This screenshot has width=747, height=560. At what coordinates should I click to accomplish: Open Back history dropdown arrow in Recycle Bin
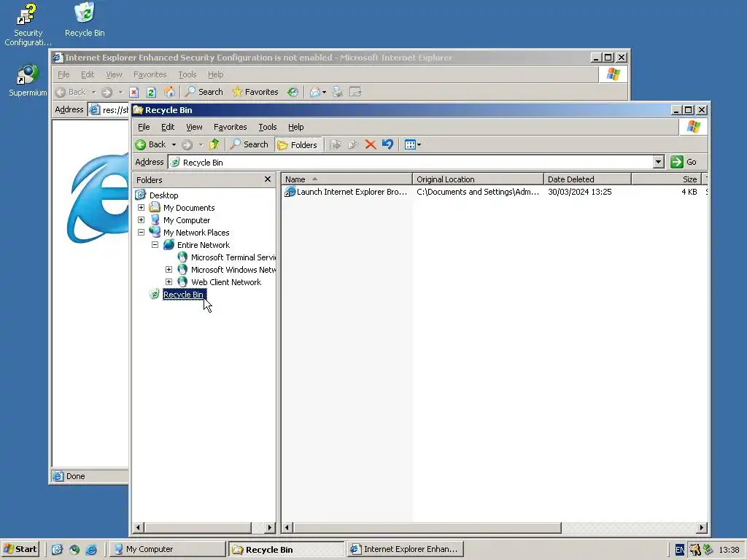pos(174,145)
